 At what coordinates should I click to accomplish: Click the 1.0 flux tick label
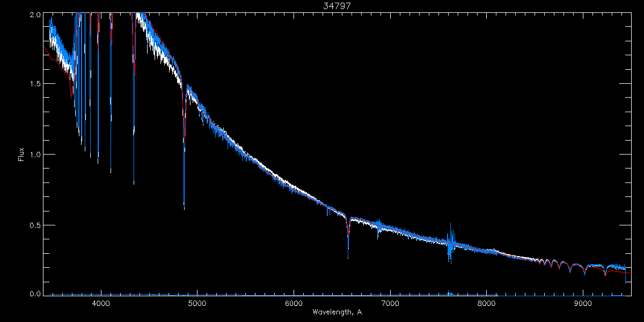(x=34, y=155)
